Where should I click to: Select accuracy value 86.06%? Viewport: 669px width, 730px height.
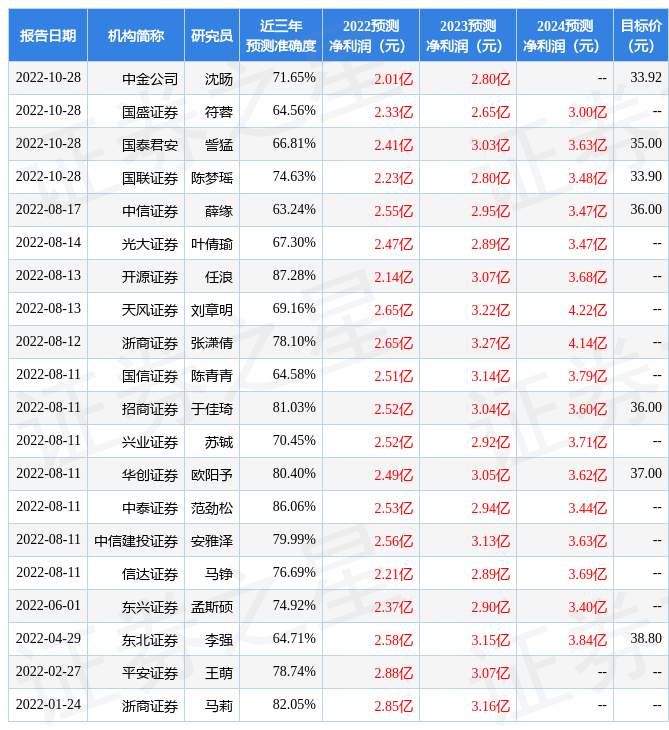(x=294, y=506)
